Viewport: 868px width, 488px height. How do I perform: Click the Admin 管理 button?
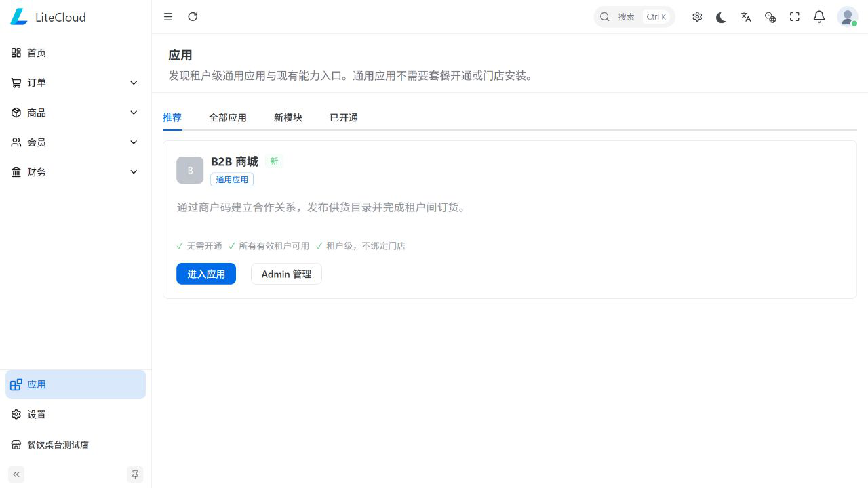pos(286,274)
